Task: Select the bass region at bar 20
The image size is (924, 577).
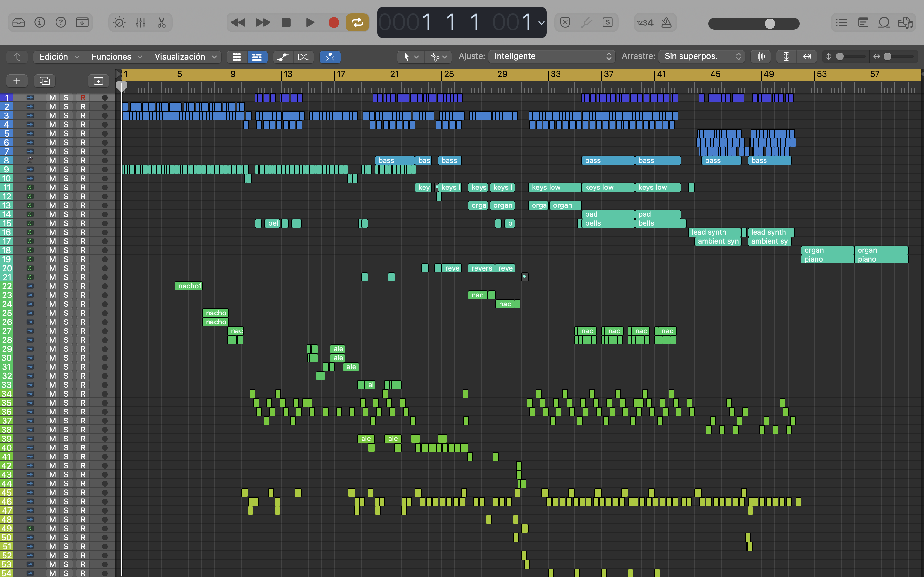Action: [394, 160]
